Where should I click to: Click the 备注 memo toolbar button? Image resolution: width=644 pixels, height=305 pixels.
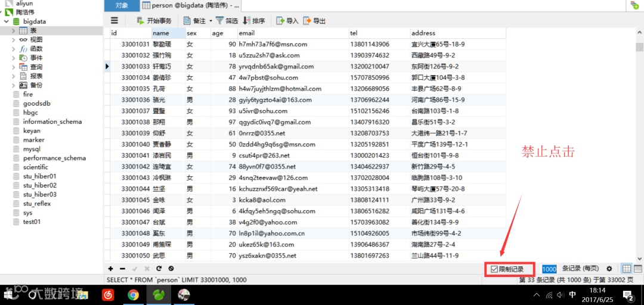194,20
